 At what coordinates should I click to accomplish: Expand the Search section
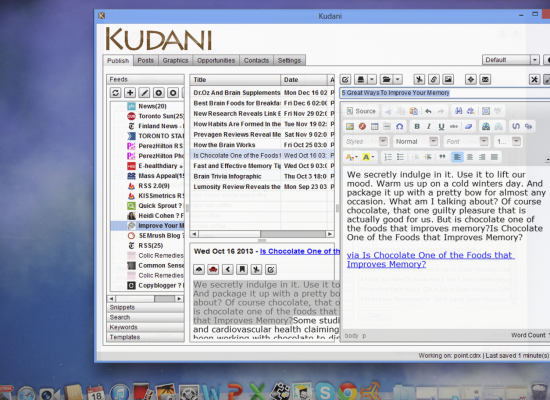coord(145,317)
